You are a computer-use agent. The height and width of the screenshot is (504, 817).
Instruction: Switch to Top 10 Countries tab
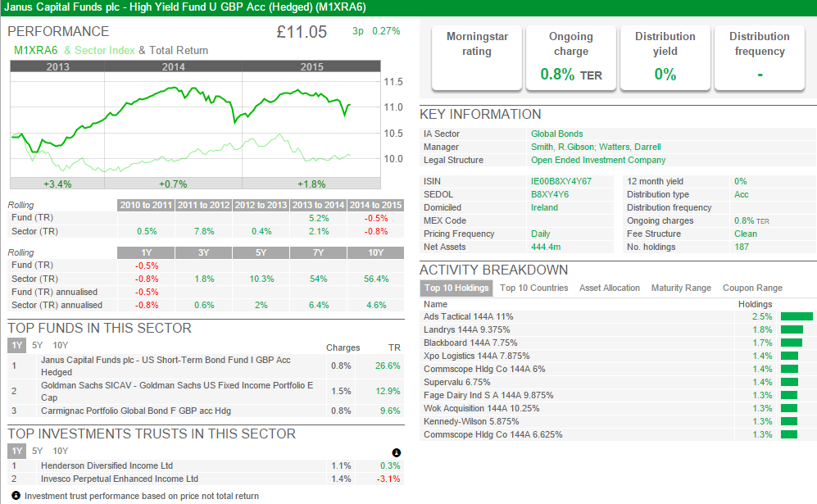pyautogui.click(x=533, y=288)
